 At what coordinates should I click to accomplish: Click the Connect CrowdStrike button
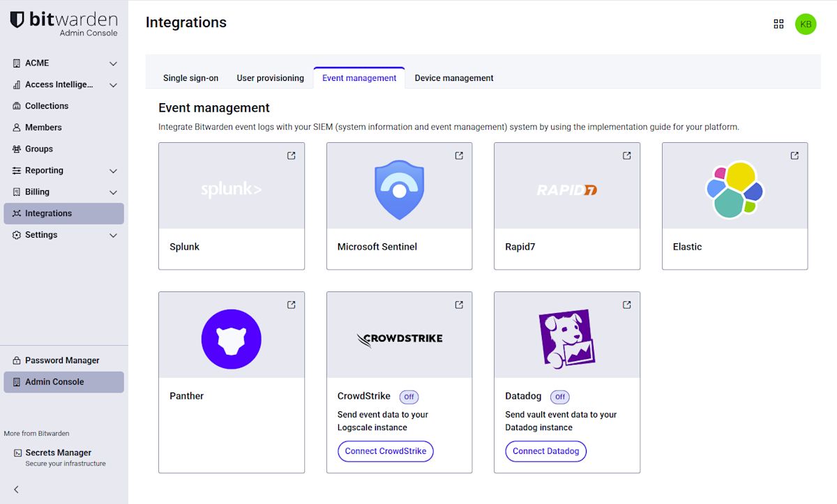[386, 451]
